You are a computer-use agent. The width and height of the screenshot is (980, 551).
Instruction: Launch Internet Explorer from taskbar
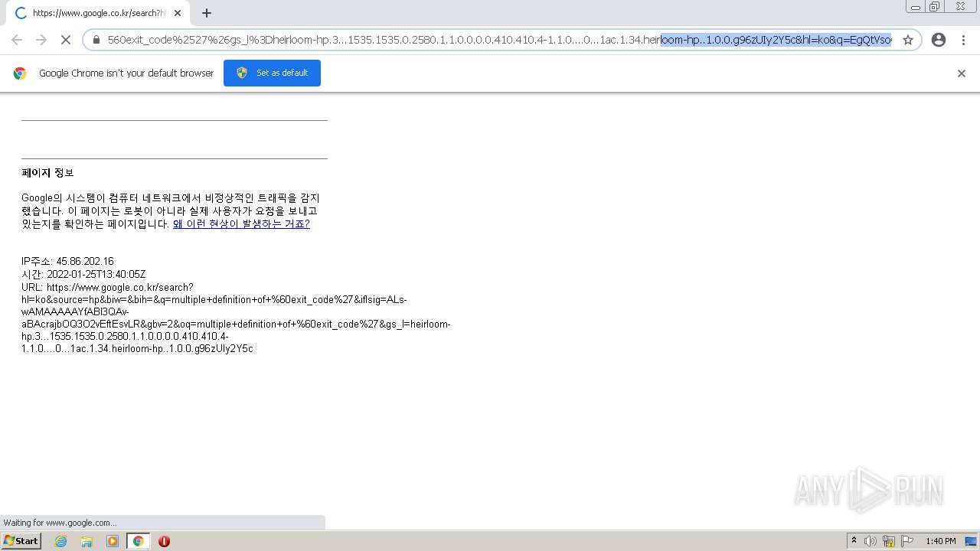(60, 541)
